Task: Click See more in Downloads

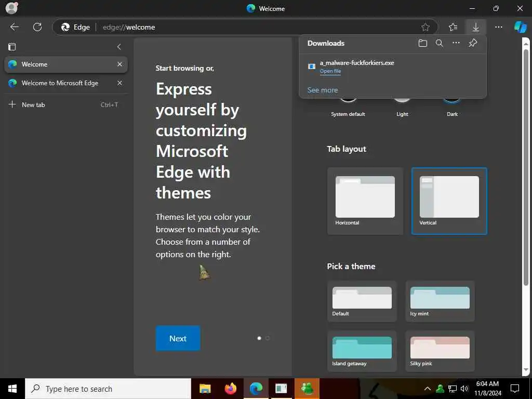Action: (322, 90)
